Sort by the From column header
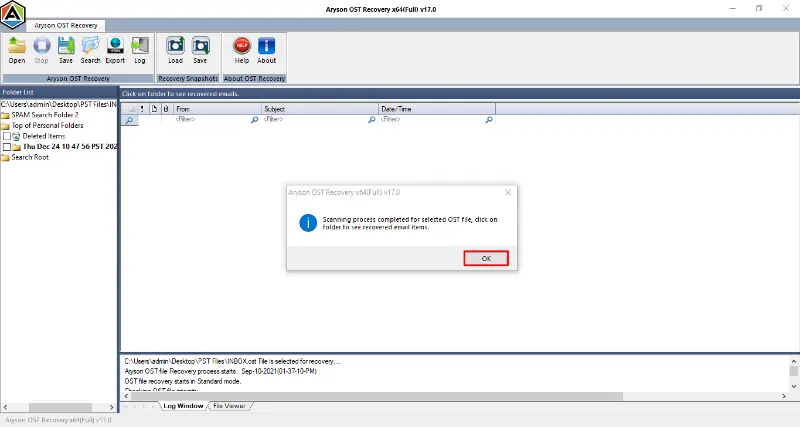The image size is (800, 427). point(217,109)
